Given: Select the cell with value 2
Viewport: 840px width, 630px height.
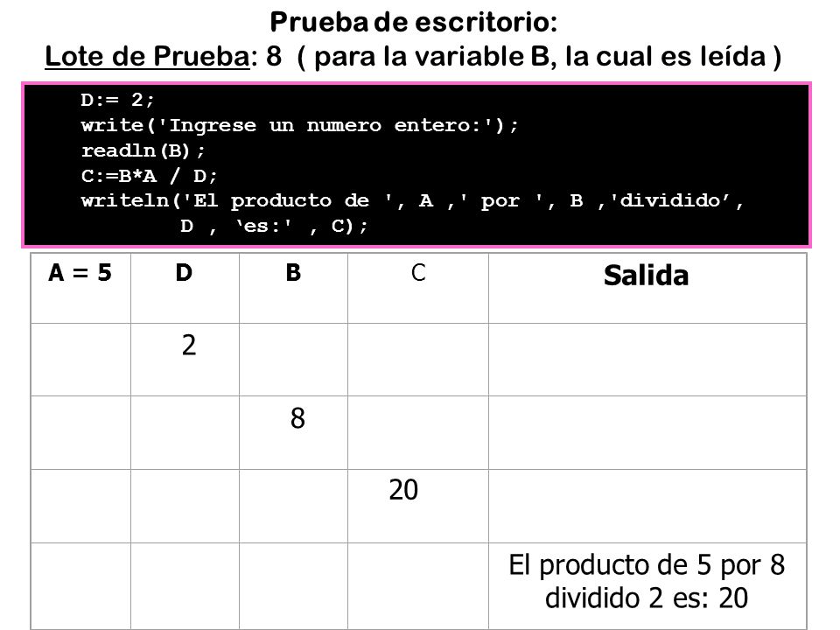Looking at the screenshot, I should tap(185, 360).
